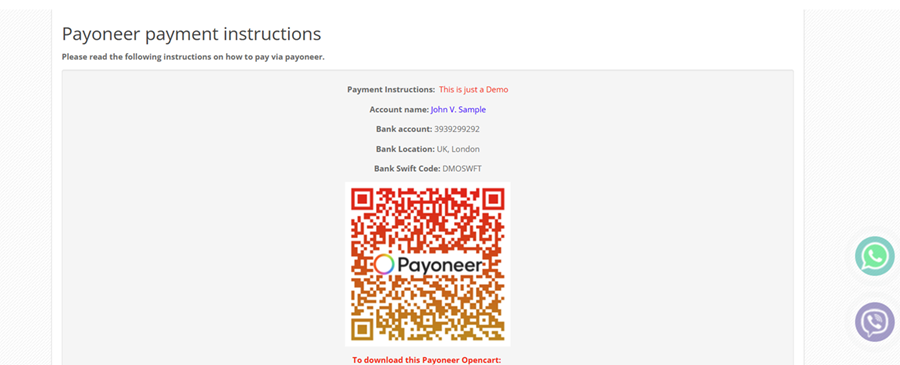
Task: Select the bank account number 3939299292
Action: pyautogui.click(x=457, y=129)
